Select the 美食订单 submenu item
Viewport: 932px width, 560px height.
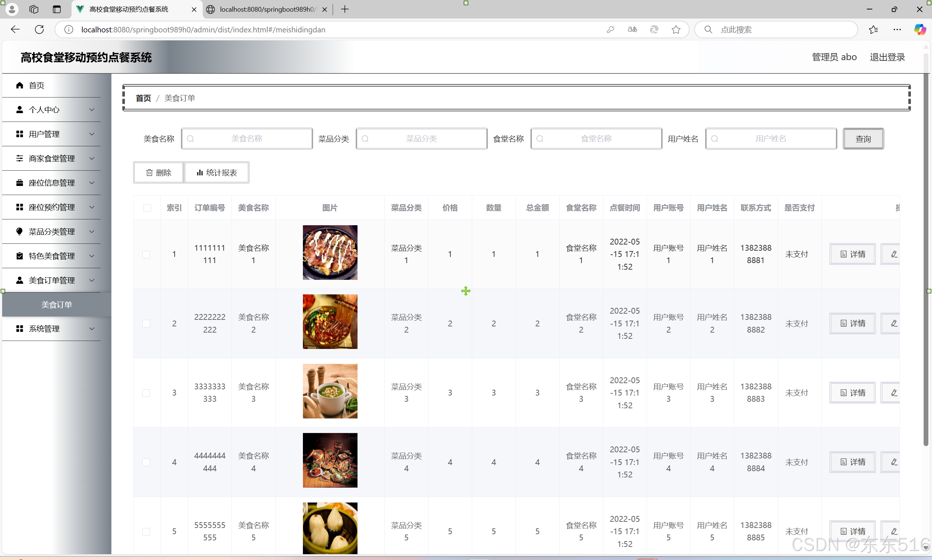click(x=57, y=305)
